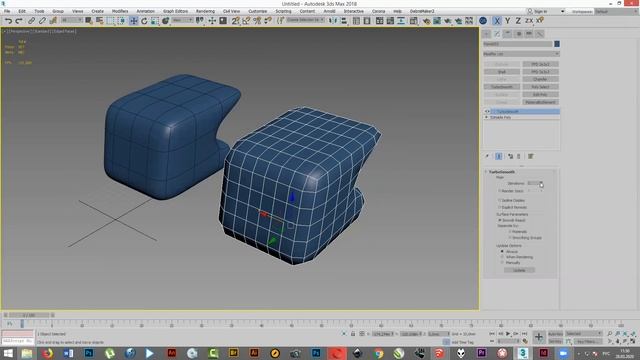Toggle the Percent Snap button
Screen dimensions: 640x360
[257, 21]
